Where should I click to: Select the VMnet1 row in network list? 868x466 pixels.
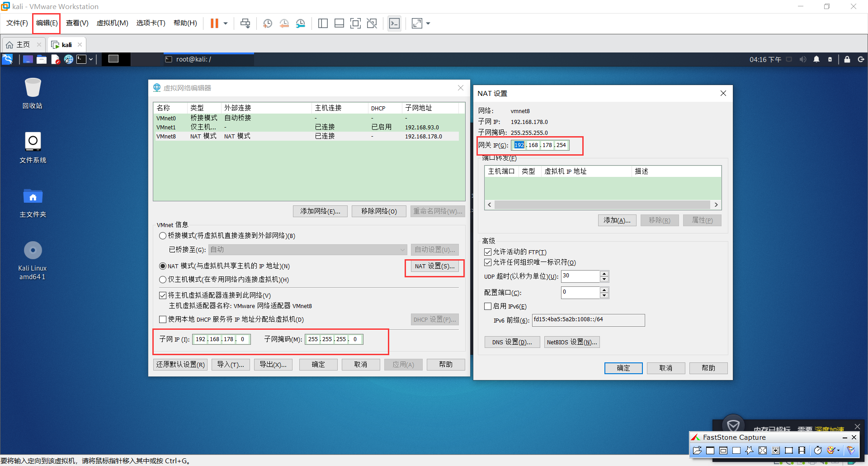(x=306, y=127)
